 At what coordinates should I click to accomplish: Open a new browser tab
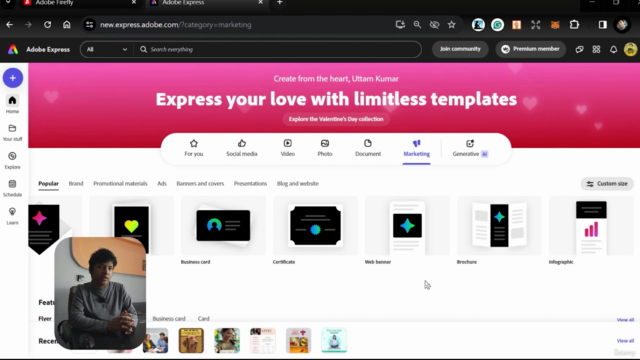tap(280, 2)
